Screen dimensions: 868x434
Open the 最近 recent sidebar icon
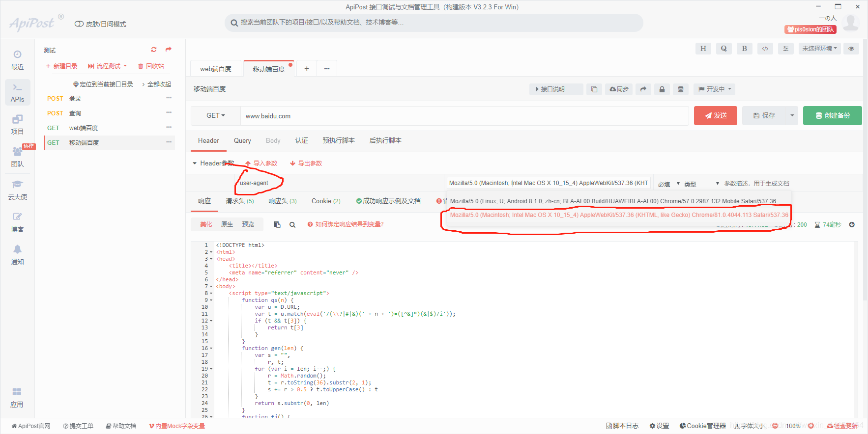pyautogui.click(x=17, y=60)
